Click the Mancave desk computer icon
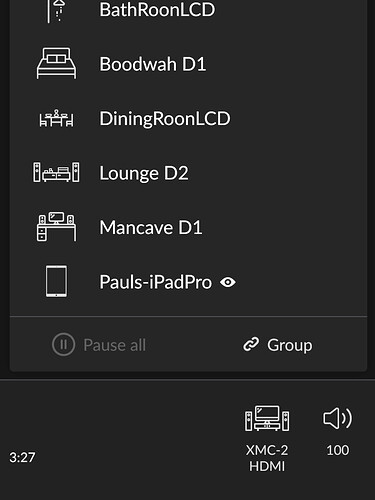This screenshot has height=500, width=375. [56, 227]
